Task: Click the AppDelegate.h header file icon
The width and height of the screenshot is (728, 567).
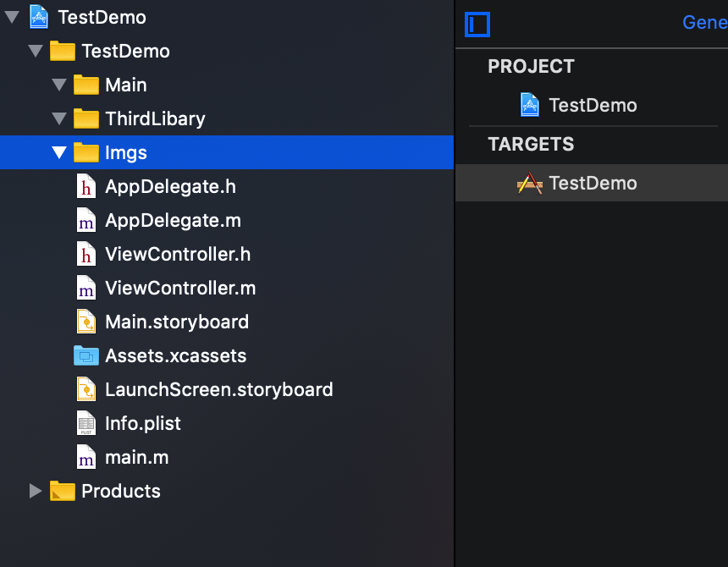Action: (85, 186)
